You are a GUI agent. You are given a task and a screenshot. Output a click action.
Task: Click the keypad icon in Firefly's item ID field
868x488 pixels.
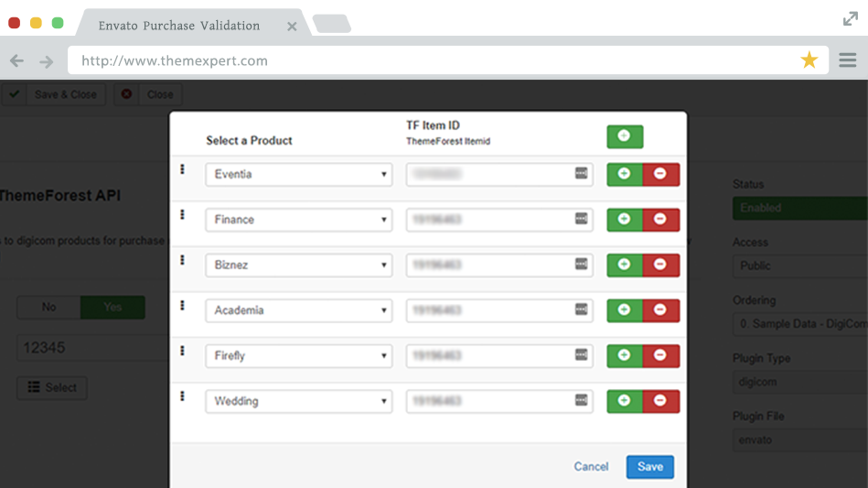pos(581,355)
